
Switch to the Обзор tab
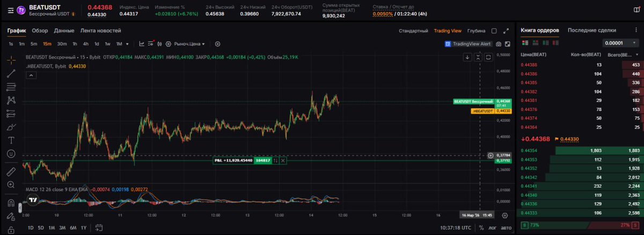[40, 31]
